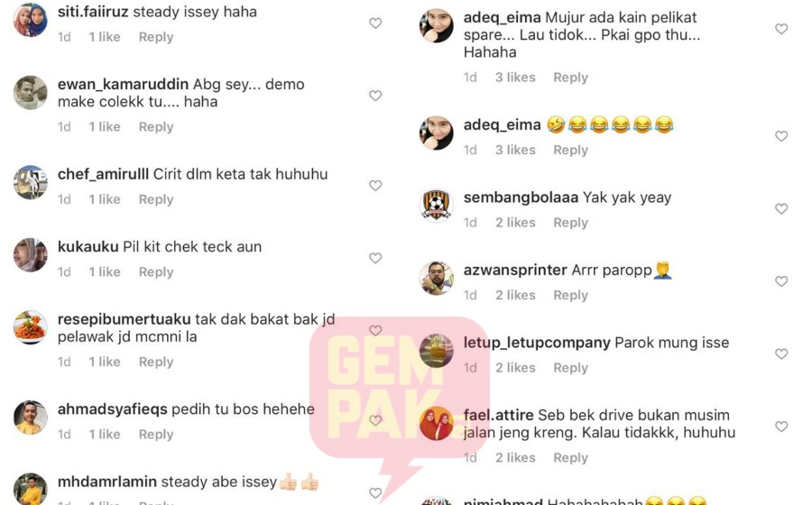Open ewan_kamaruddin's profile via username
812x505 pixels.
tap(123, 84)
